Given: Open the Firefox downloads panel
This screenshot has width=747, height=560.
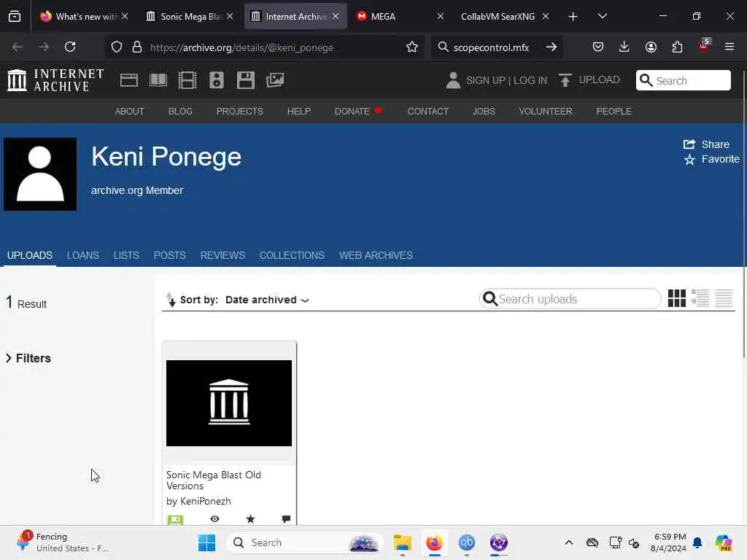Looking at the screenshot, I should (x=624, y=47).
